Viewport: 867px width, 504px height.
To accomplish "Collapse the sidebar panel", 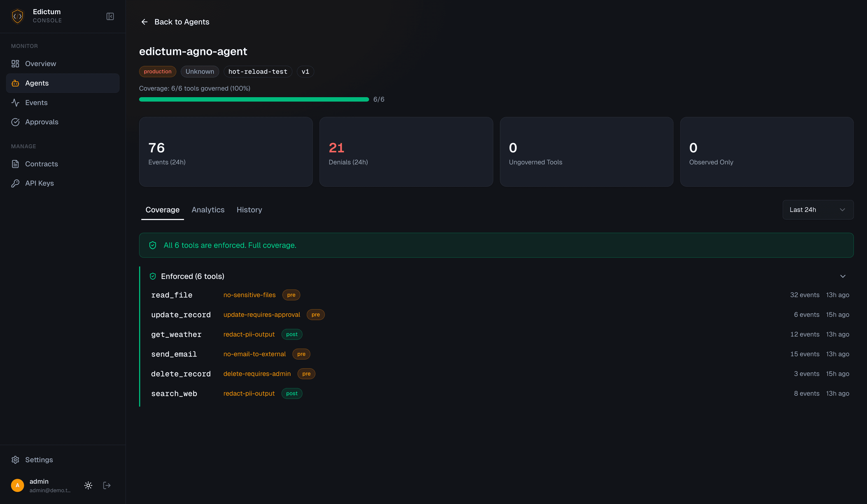I will pos(110,16).
